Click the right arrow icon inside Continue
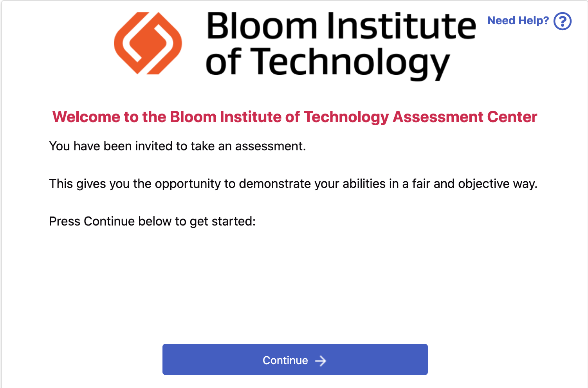 tap(321, 361)
